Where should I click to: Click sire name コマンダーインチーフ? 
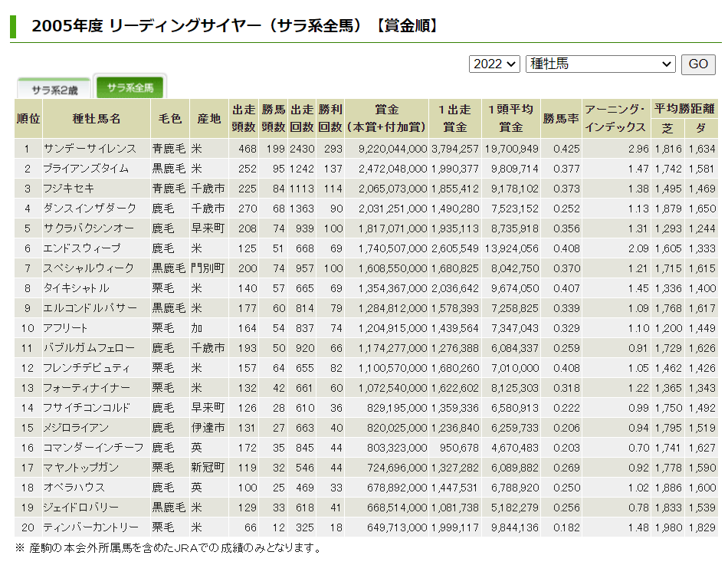tap(93, 448)
